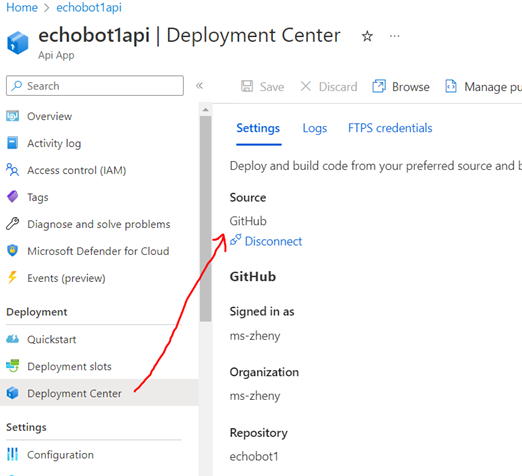
Task: Click the 'Api App' subtitle text
Action: coord(56,55)
